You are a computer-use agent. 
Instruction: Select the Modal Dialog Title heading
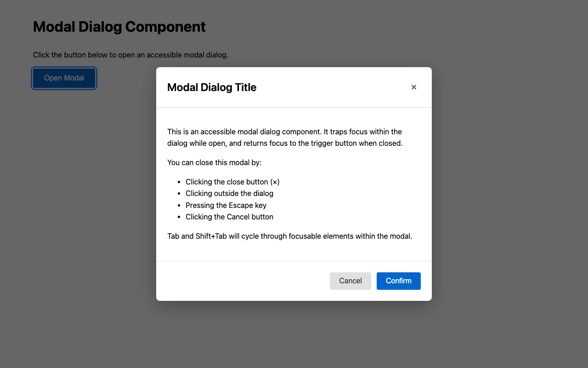point(212,87)
